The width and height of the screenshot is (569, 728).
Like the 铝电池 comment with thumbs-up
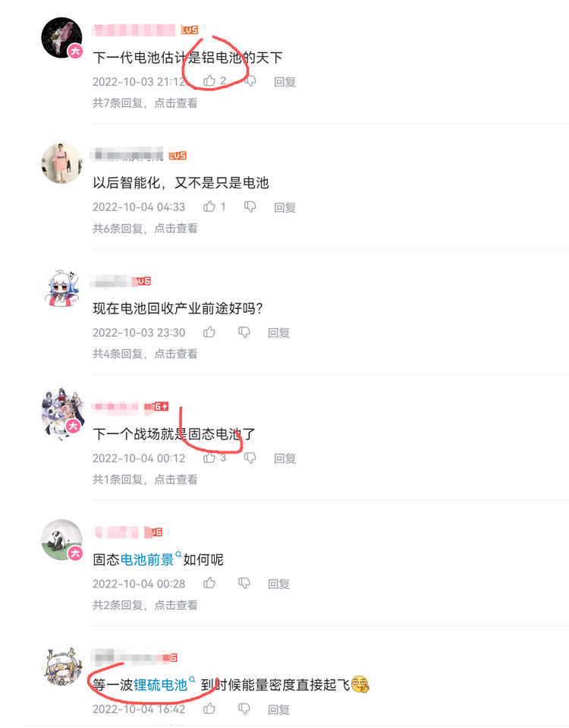209,80
